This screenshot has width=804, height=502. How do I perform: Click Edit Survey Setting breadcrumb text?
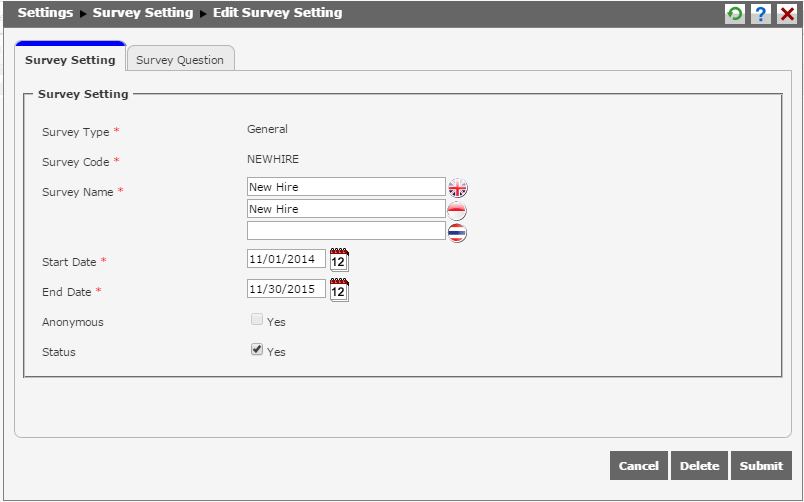coord(277,13)
